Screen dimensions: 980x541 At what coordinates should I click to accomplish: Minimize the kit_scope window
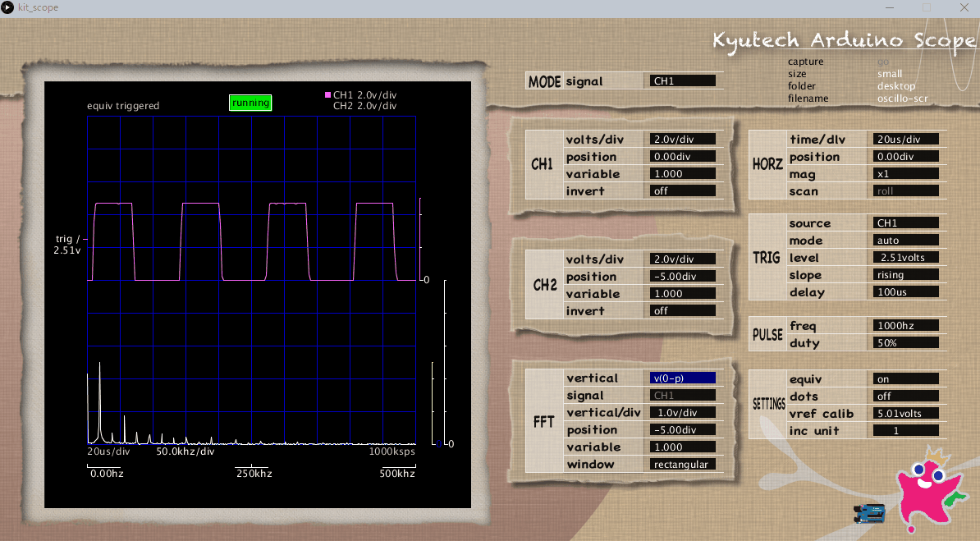click(890, 7)
